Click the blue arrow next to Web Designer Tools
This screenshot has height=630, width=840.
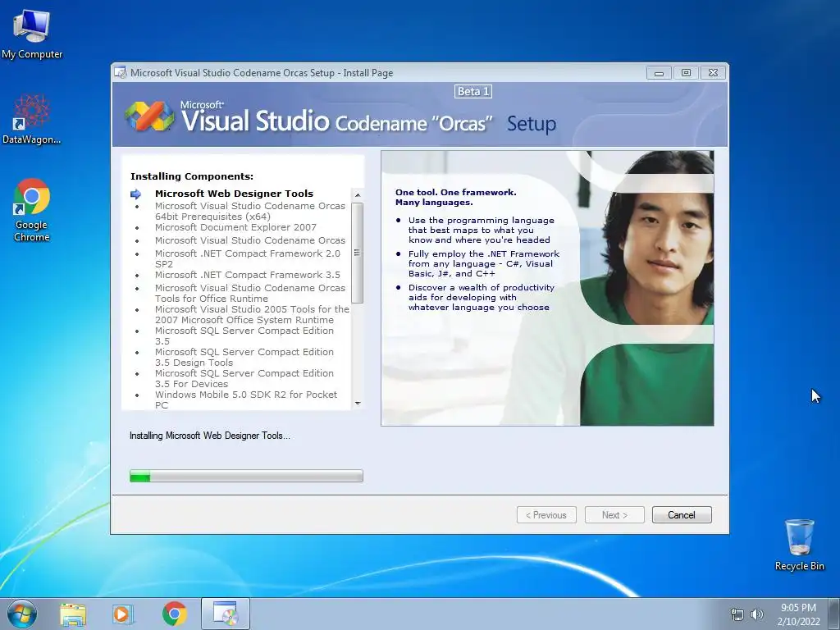136,194
